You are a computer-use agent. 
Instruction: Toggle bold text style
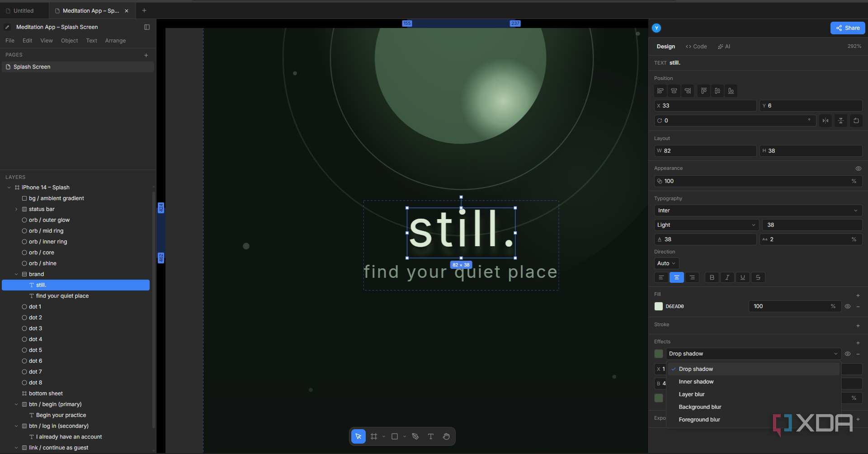[712, 277]
